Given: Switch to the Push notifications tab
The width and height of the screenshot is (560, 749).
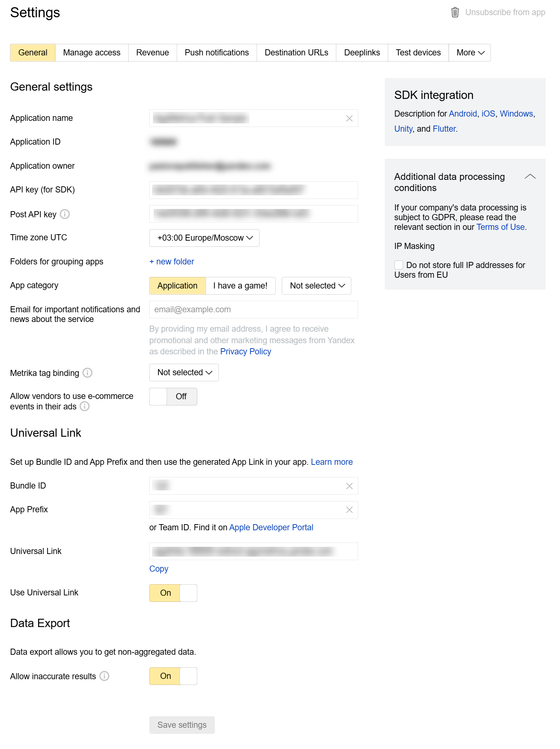Looking at the screenshot, I should (217, 53).
